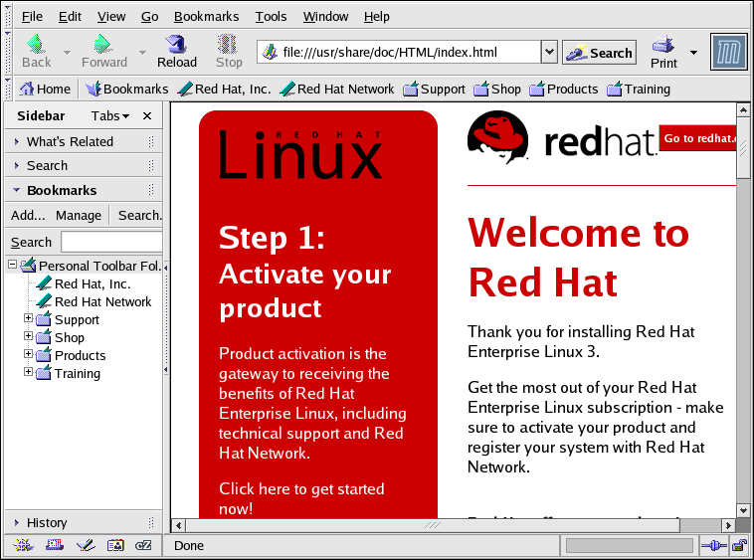Toggle the online/offline connection icon

point(712,545)
